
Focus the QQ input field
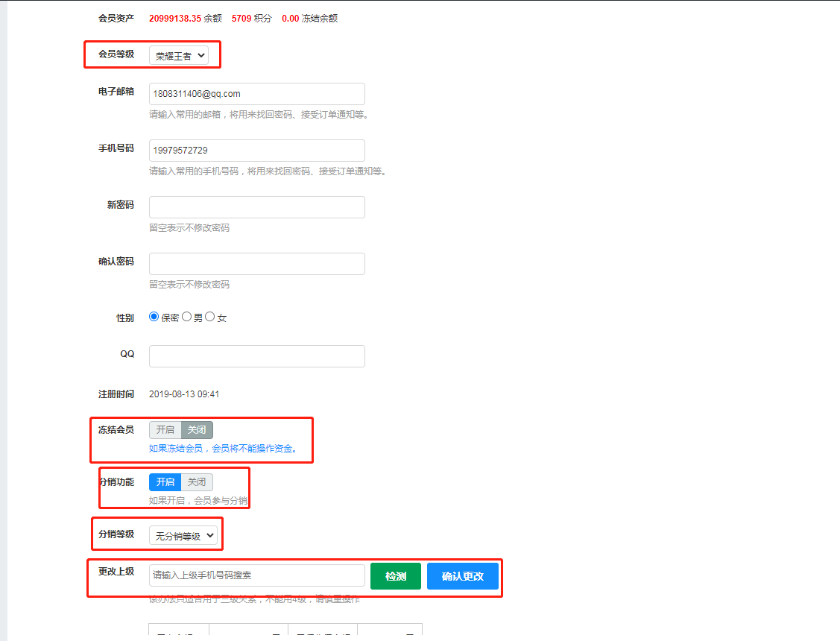(256, 356)
